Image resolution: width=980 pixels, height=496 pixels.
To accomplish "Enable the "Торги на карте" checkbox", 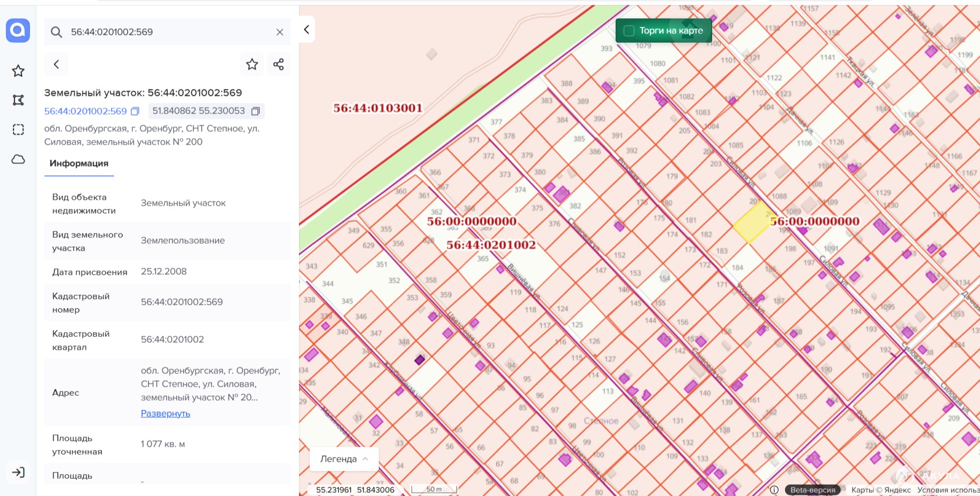I will 630,31.
